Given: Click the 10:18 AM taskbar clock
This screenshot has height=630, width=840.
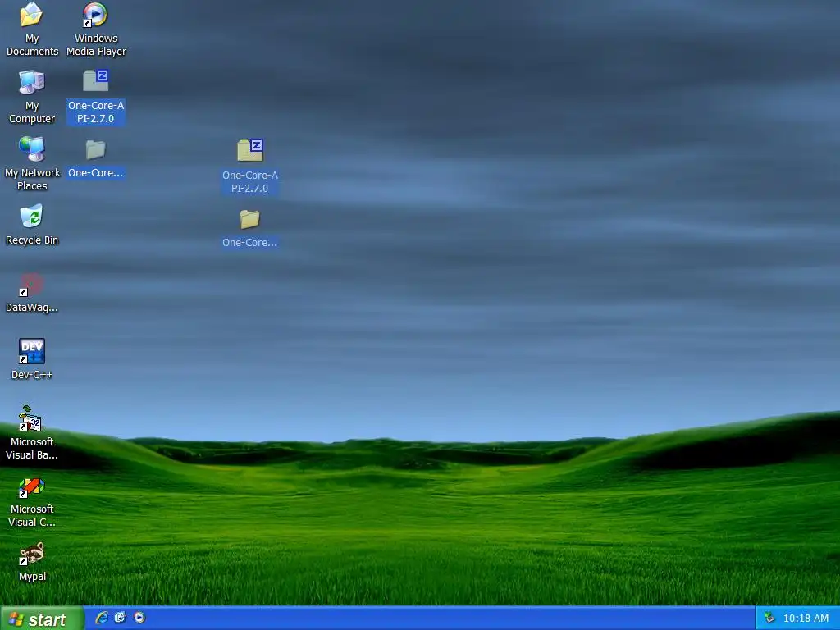Looking at the screenshot, I should [x=806, y=619].
